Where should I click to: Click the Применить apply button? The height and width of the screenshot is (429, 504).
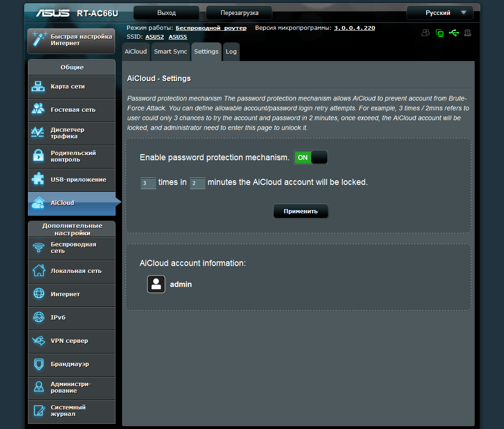[x=301, y=211]
